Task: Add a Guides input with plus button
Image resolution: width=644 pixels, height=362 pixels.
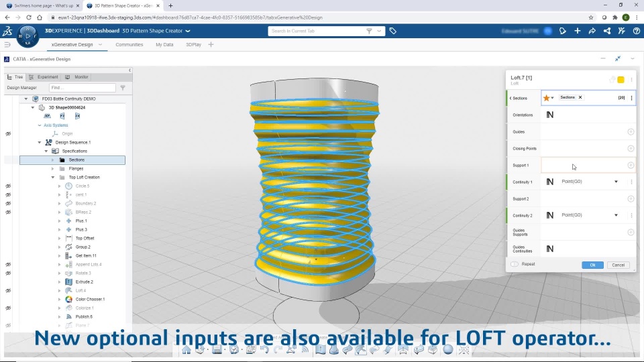Action: coord(631,132)
